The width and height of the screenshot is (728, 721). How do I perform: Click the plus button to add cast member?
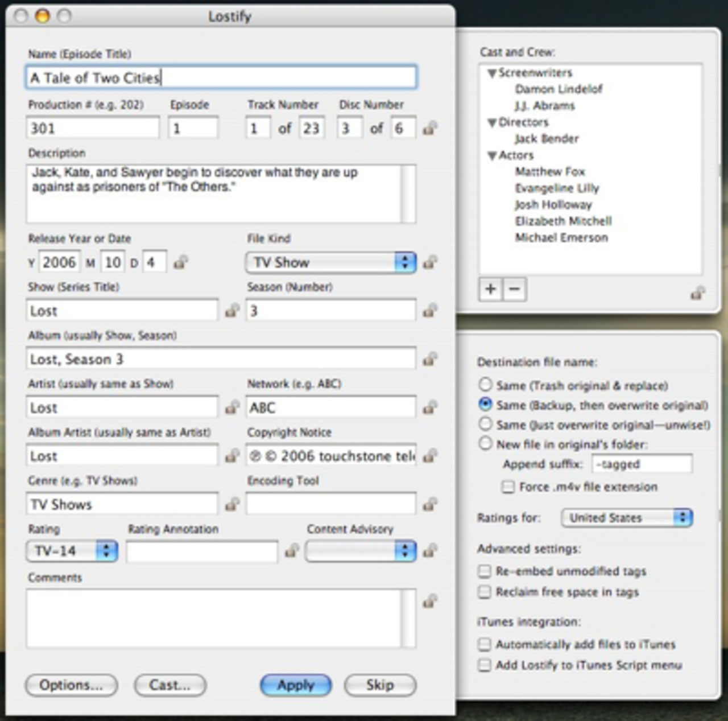click(490, 289)
